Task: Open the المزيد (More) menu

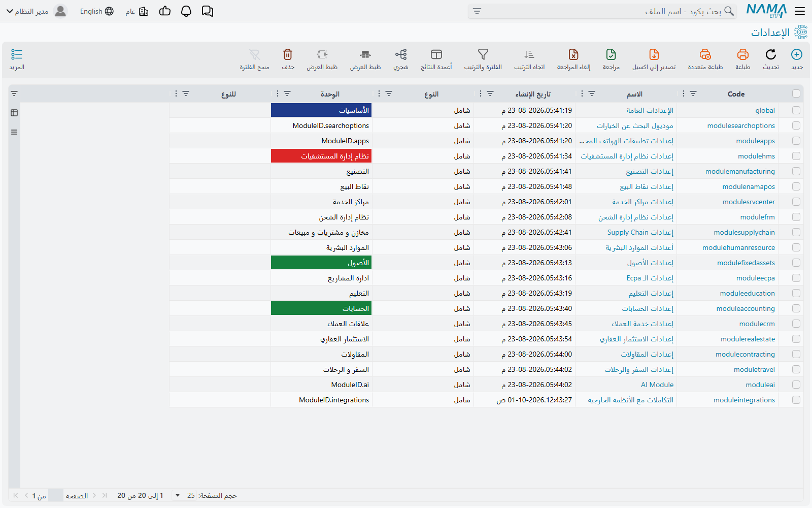Action: click(17, 59)
